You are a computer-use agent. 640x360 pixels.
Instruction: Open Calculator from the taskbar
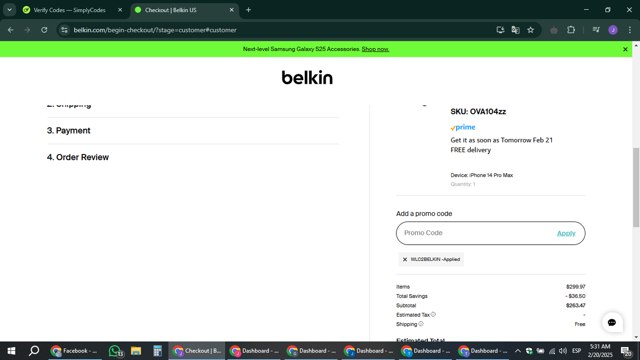pyautogui.click(x=157, y=351)
